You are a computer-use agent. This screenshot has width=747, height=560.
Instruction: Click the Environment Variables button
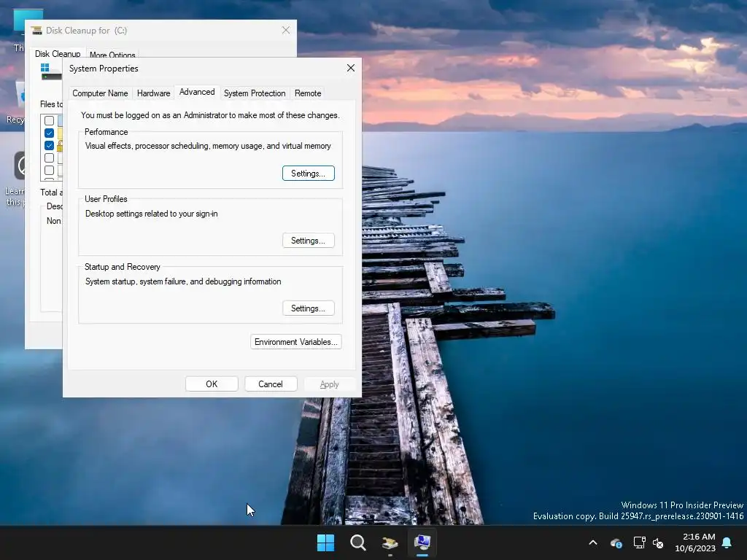296,342
